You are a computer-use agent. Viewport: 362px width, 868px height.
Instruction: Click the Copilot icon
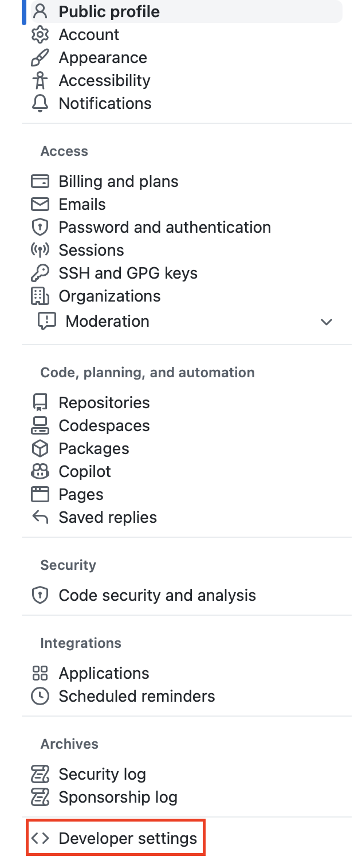[x=40, y=472]
